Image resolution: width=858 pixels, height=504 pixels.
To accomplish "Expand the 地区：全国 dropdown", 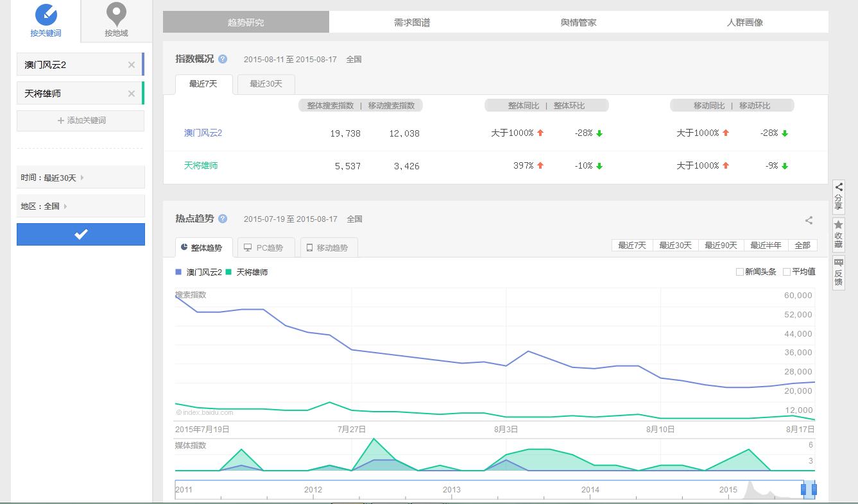I will 80,206.
